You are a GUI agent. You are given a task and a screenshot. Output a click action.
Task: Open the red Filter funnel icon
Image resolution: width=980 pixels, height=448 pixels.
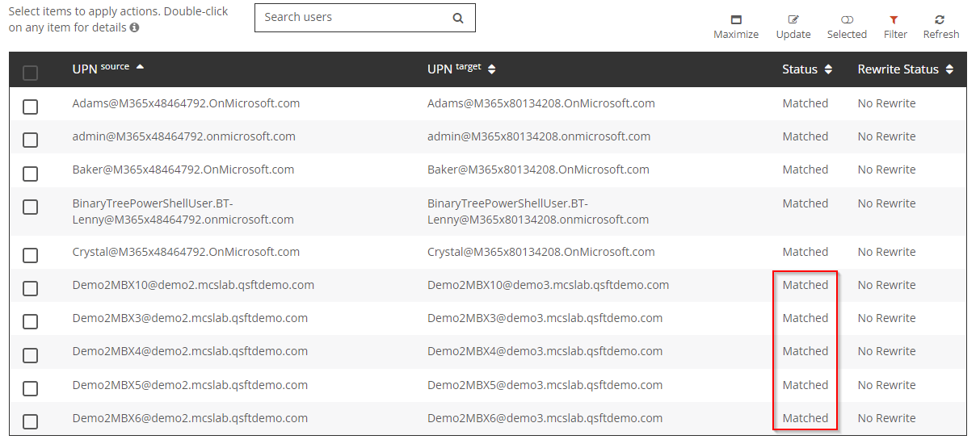(x=894, y=20)
